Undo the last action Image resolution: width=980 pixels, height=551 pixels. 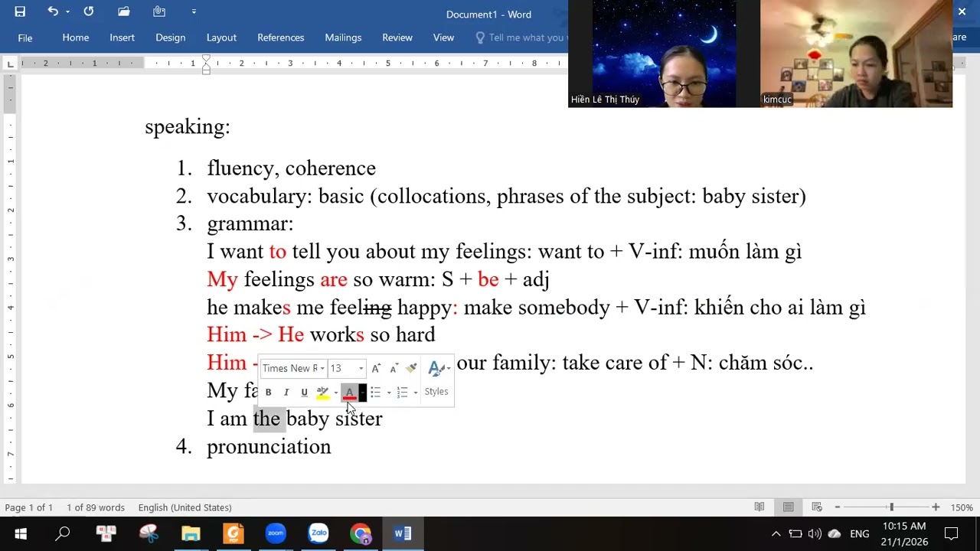[x=52, y=11]
